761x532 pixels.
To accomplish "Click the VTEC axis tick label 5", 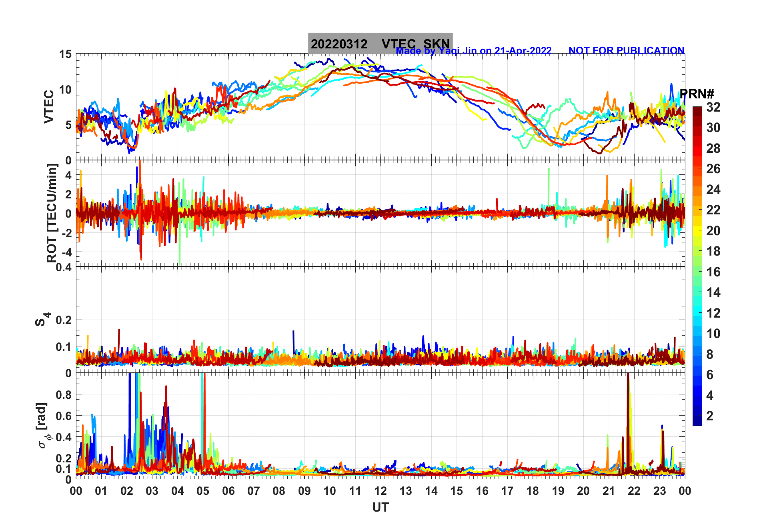I will click(68, 125).
